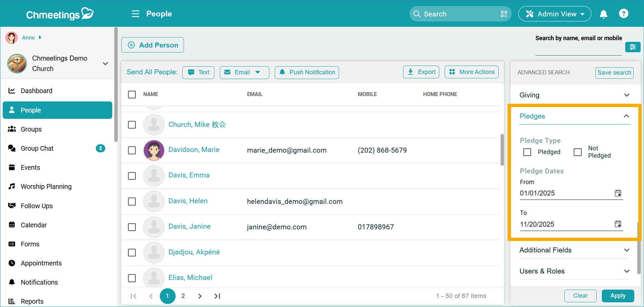
Task: Open calendar picker for pledge To date
Action: tap(618, 224)
